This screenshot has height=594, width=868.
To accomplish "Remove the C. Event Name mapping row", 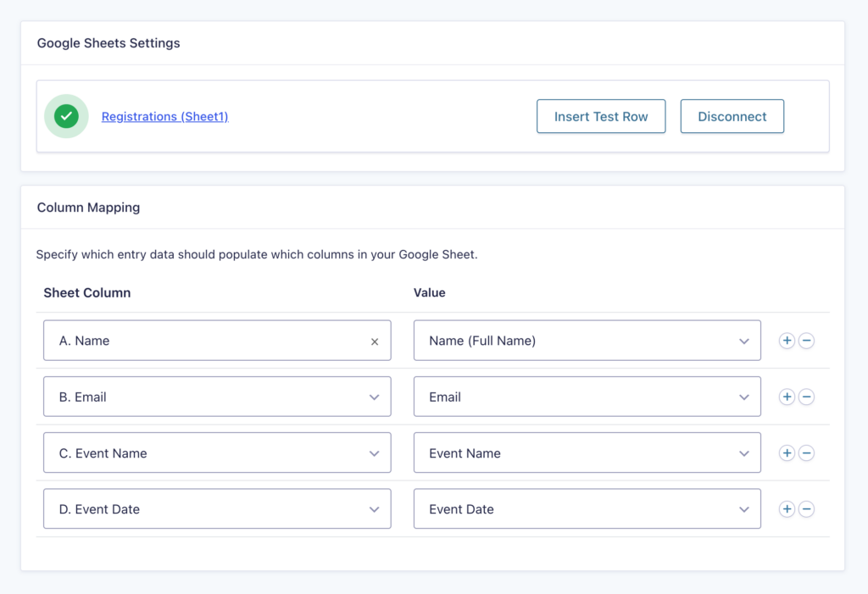I will tap(807, 452).
